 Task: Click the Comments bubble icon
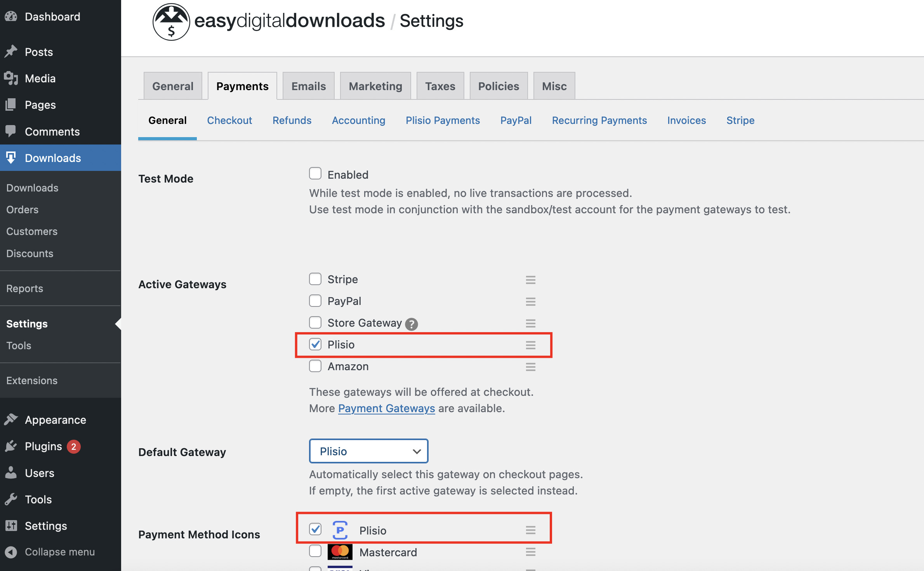coord(11,131)
